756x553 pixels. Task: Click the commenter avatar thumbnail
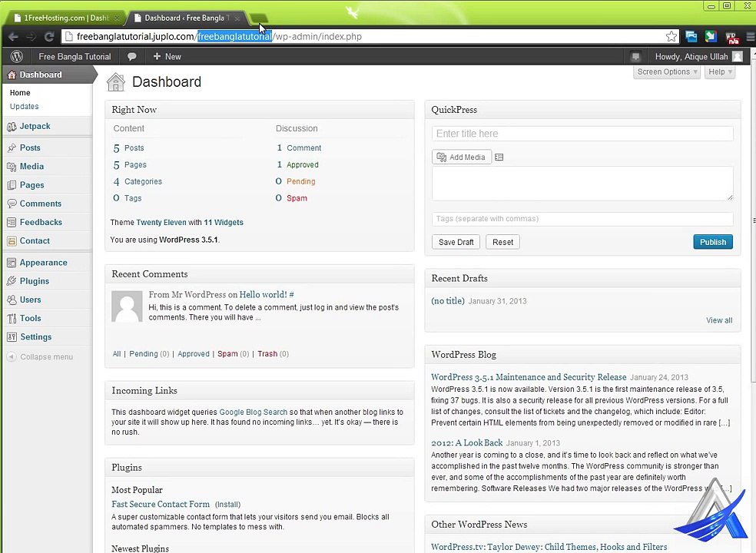pyautogui.click(x=127, y=306)
